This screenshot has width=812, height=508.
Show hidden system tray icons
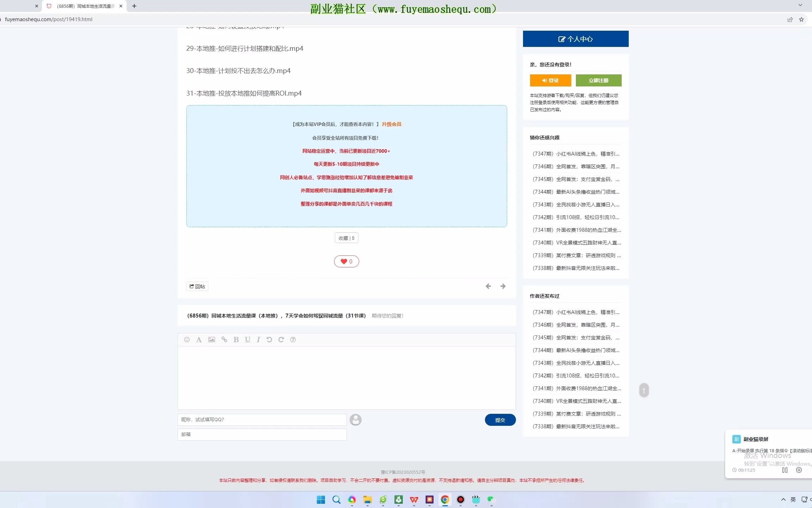(783, 500)
